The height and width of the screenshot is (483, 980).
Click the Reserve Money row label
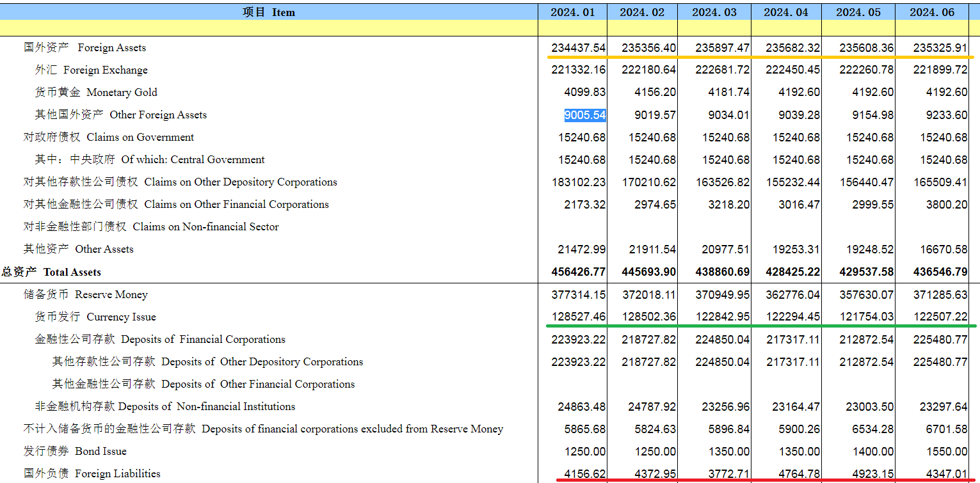[86, 294]
